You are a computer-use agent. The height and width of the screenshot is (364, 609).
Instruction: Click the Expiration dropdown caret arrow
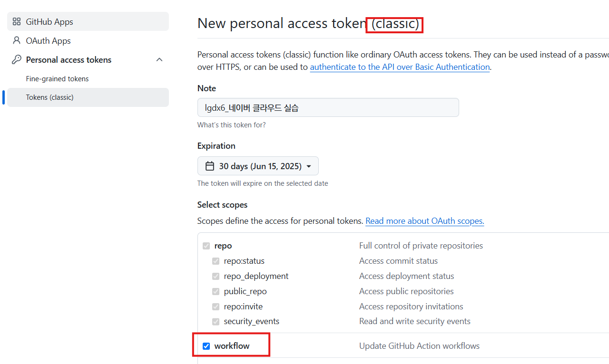(x=309, y=166)
